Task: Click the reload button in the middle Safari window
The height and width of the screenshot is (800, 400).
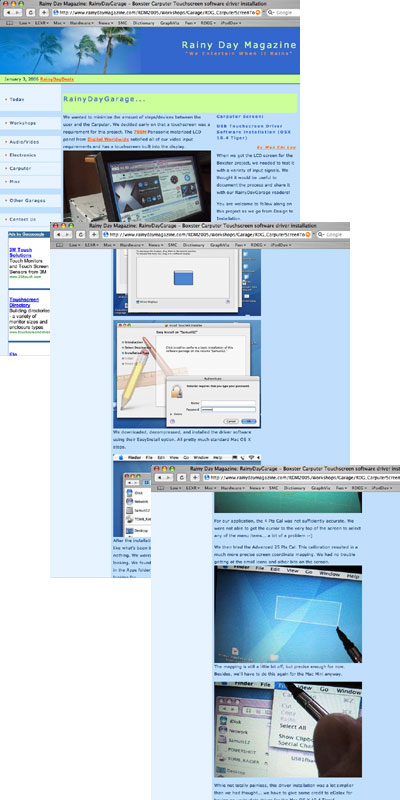Action: (x=81, y=234)
